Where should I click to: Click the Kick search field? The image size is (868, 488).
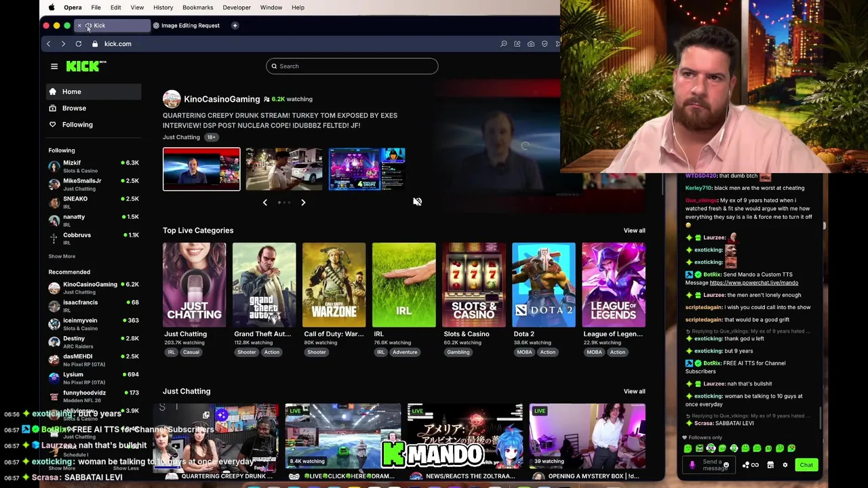[352, 66]
